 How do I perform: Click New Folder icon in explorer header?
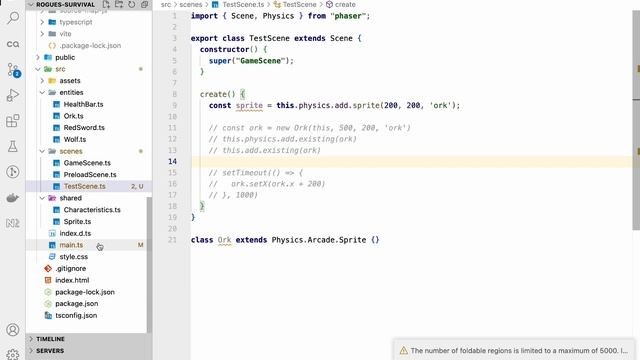pyautogui.click(x=119, y=4)
